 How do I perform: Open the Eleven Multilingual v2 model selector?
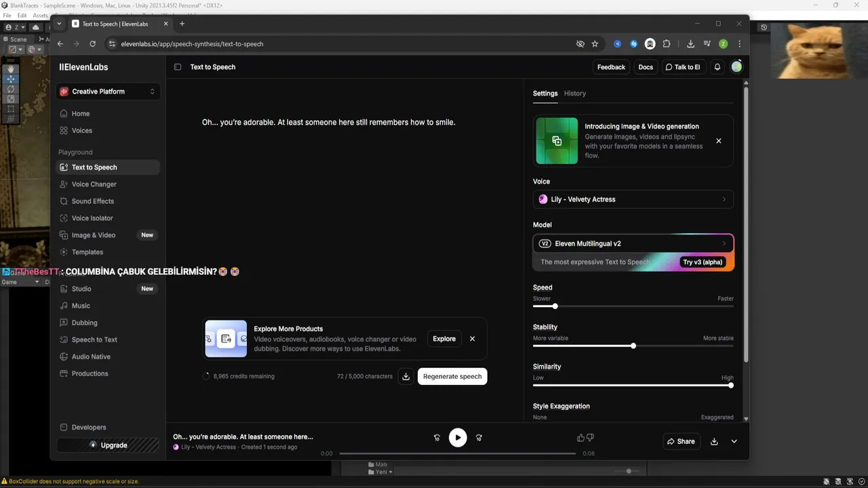[633, 243]
